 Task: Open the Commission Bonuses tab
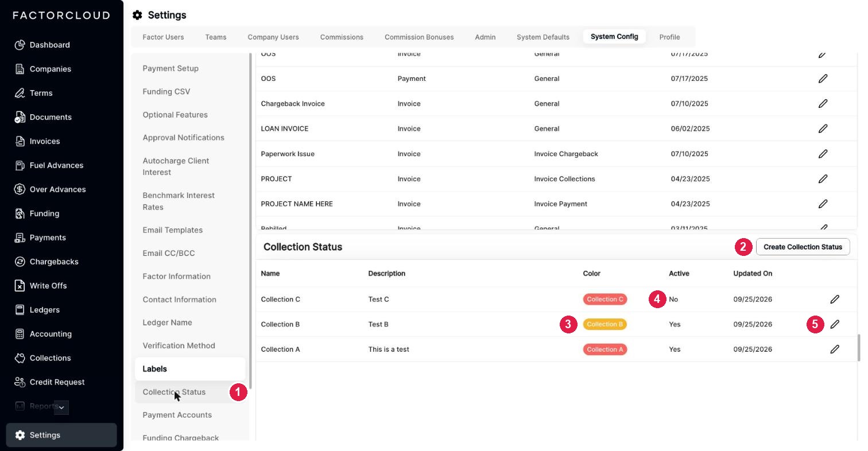click(x=419, y=37)
